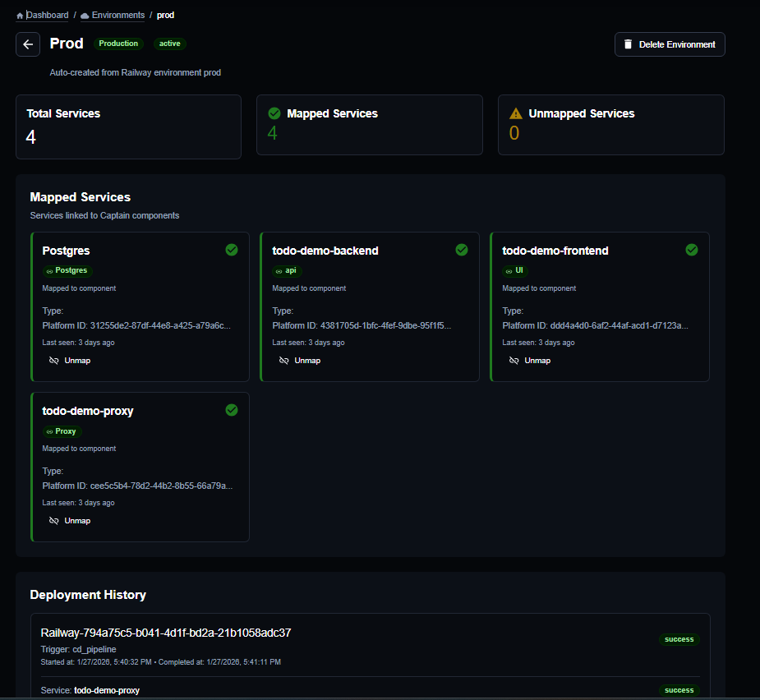Open the Dashboard breadcrumb link

pyautogui.click(x=48, y=16)
